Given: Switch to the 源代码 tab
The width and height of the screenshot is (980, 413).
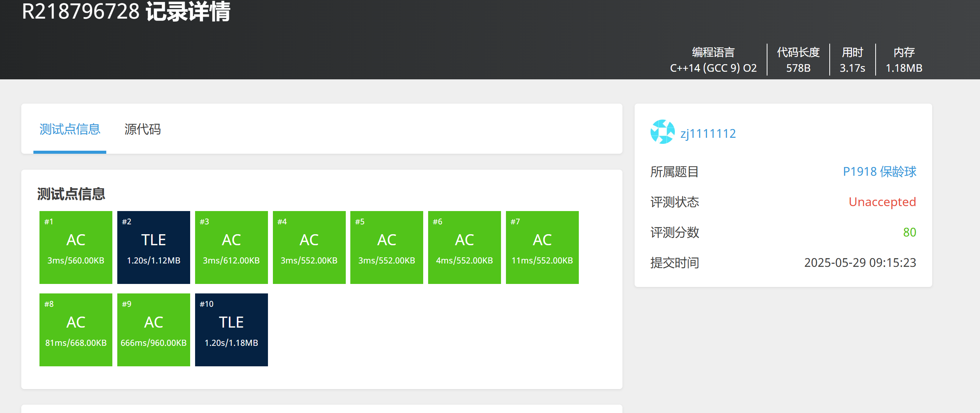Looking at the screenshot, I should [142, 129].
